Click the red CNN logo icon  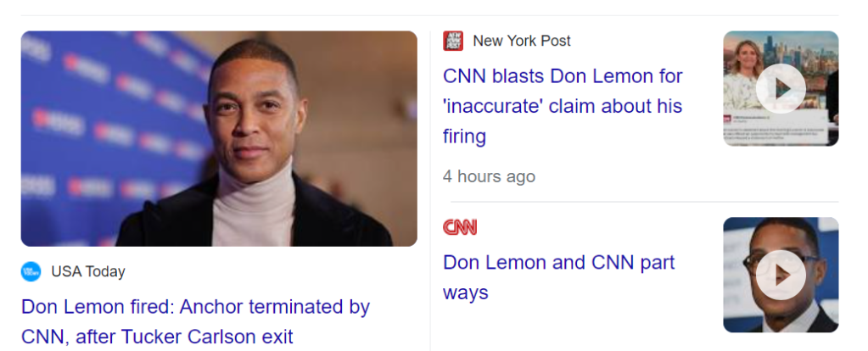(x=460, y=227)
